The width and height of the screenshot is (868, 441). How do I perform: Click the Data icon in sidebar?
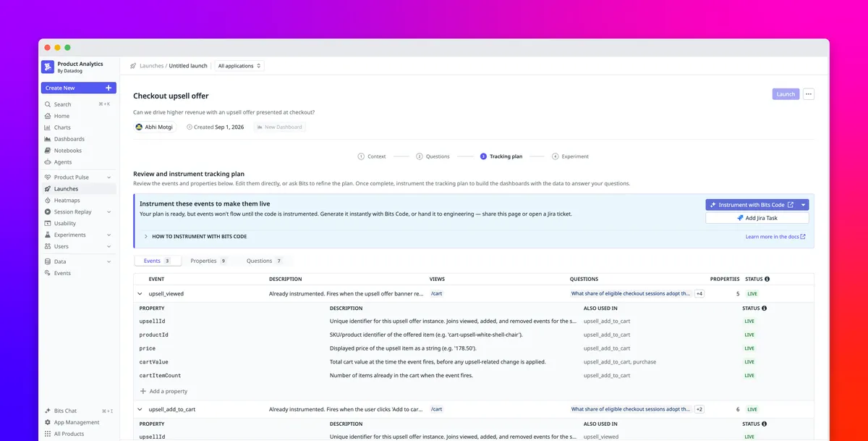click(x=48, y=261)
